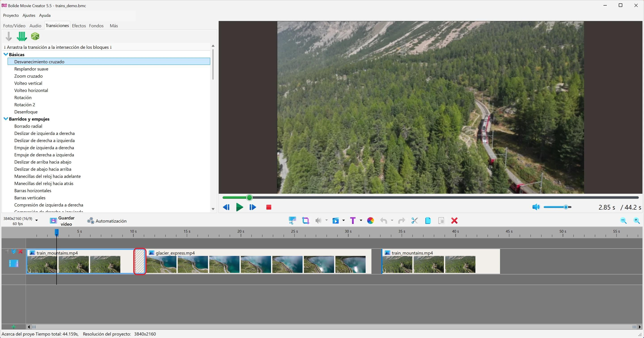
Task: Click the single gray down arrow icon
Action: point(8,36)
